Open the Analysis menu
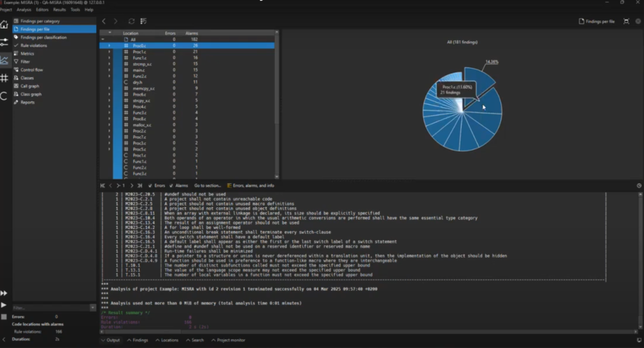The width and height of the screenshot is (644, 348). (24, 9)
